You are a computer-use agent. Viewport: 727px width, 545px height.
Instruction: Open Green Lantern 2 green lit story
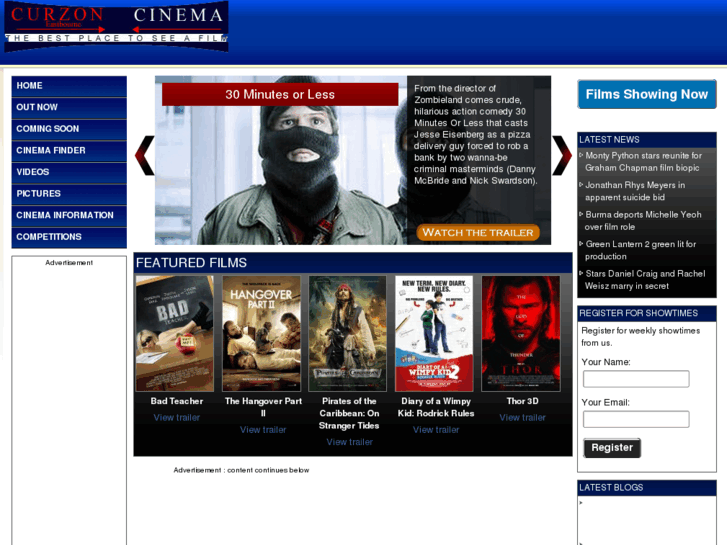640,250
